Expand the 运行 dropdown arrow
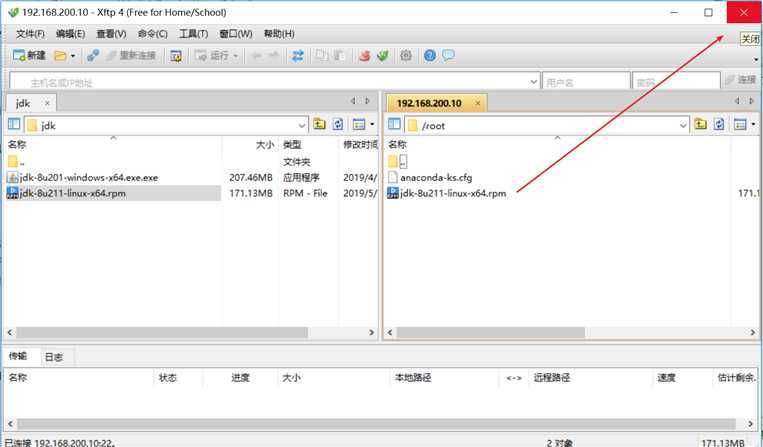The height and width of the screenshot is (447, 763). click(236, 56)
